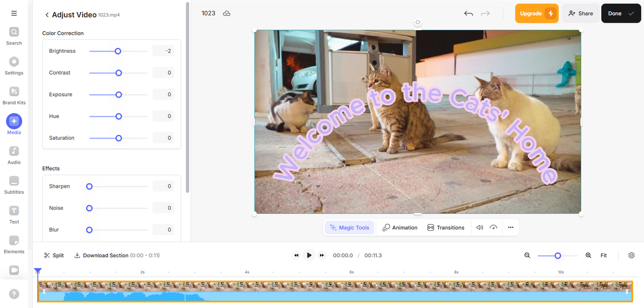Click the Brightness value field
The image size is (644, 308).
tap(164, 51)
